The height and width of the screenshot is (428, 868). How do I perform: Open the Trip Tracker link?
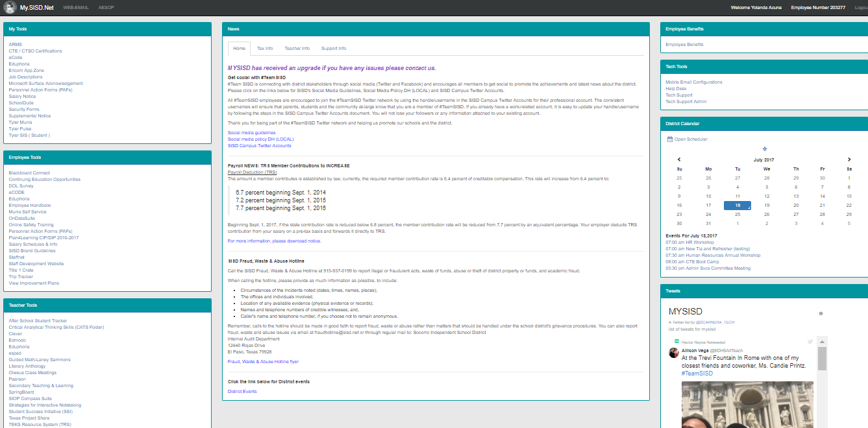(x=21, y=277)
